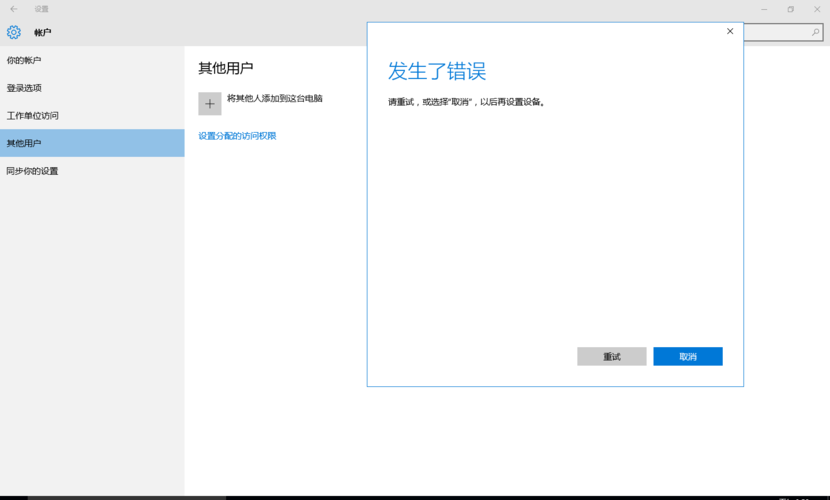This screenshot has height=500, width=830.
Task: Open 设置分配的访问权限 link
Action: (237, 136)
